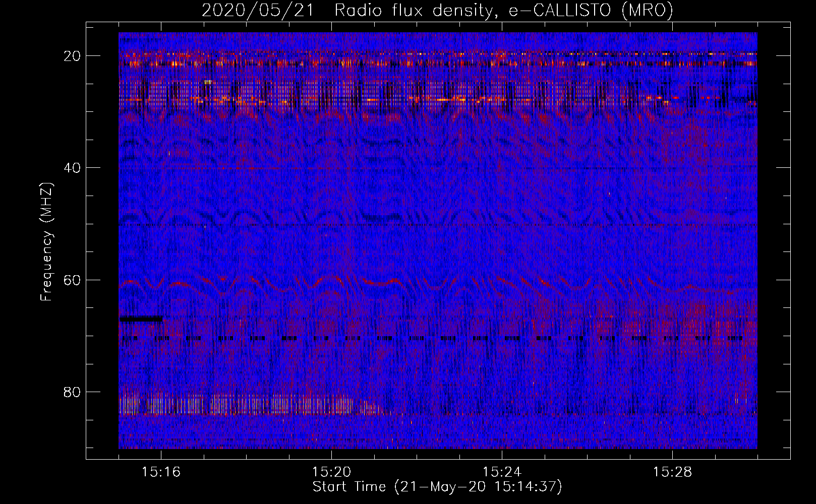Screen dimensions: 816x504
Task: Click the 80 MHz frequency tick label
Action: pos(72,392)
